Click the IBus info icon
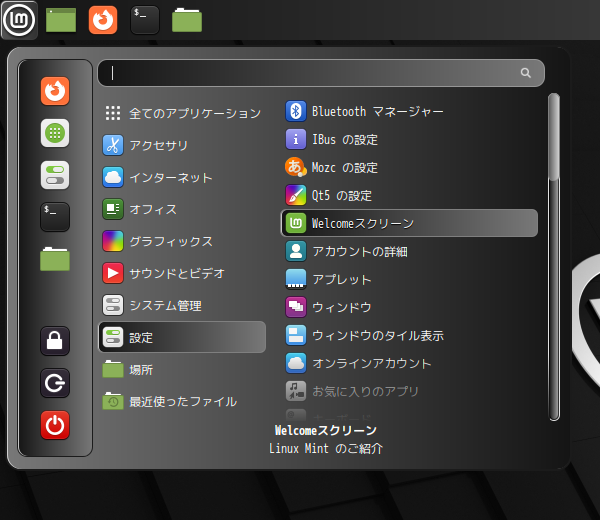The height and width of the screenshot is (520, 600). point(296,139)
